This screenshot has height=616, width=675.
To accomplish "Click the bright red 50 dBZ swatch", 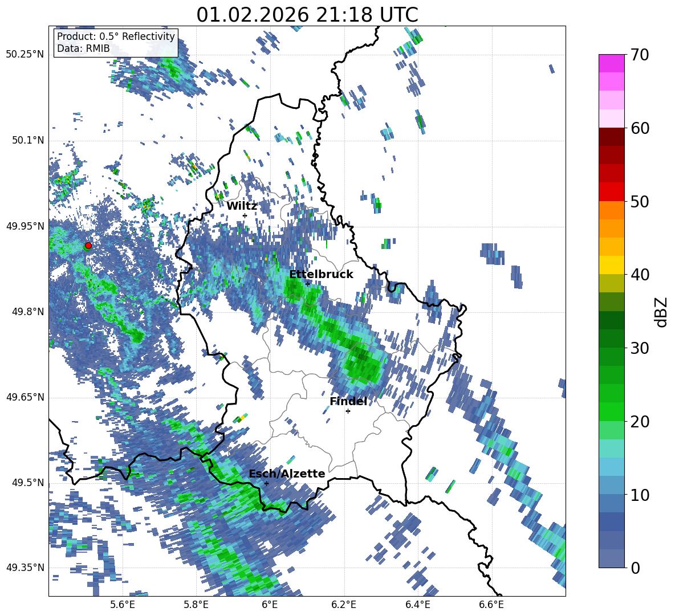I will point(611,192).
